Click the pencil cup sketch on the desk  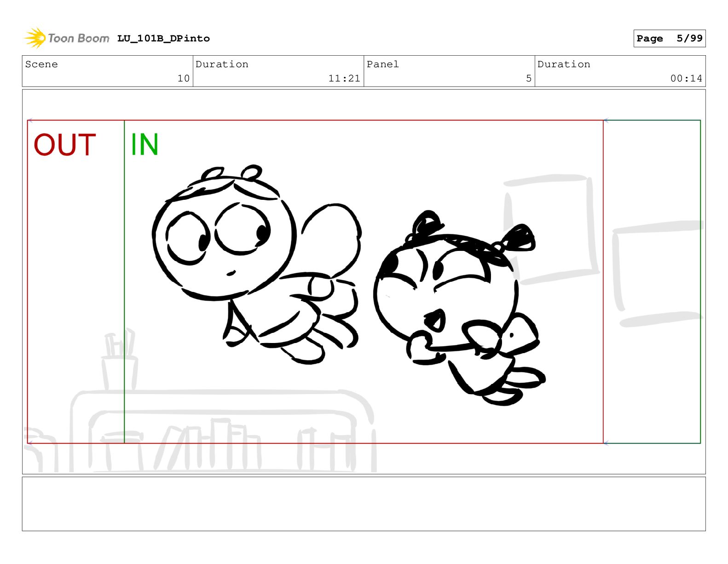click(119, 359)
